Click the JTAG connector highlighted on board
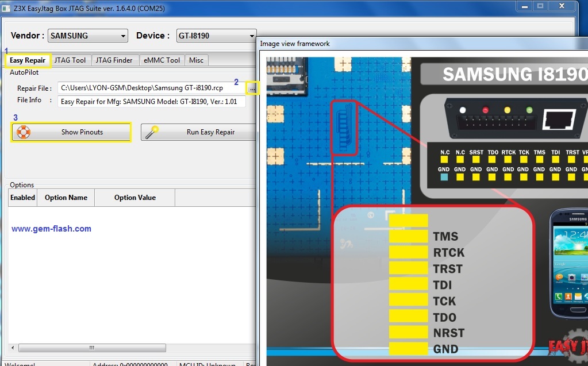588x366 pixels. (x=344, y=128)
